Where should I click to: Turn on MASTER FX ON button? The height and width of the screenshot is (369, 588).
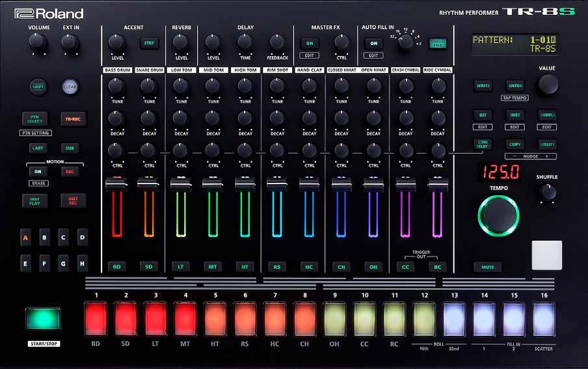pos(310,43)
